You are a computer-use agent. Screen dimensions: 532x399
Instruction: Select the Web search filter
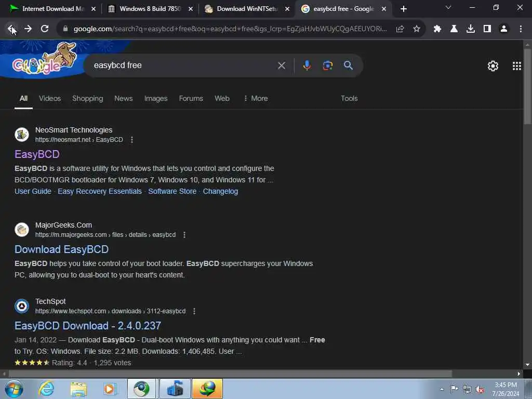(x=222, y=98)
